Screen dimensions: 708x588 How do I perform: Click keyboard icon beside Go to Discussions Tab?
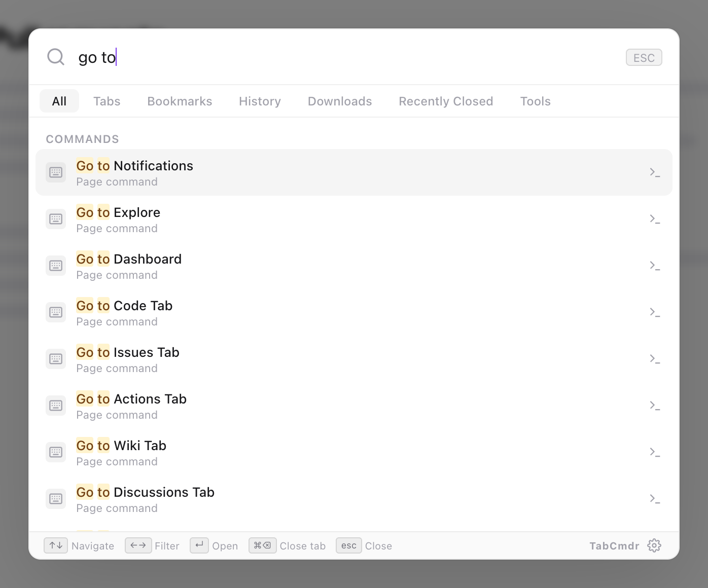tap(56, 499)
